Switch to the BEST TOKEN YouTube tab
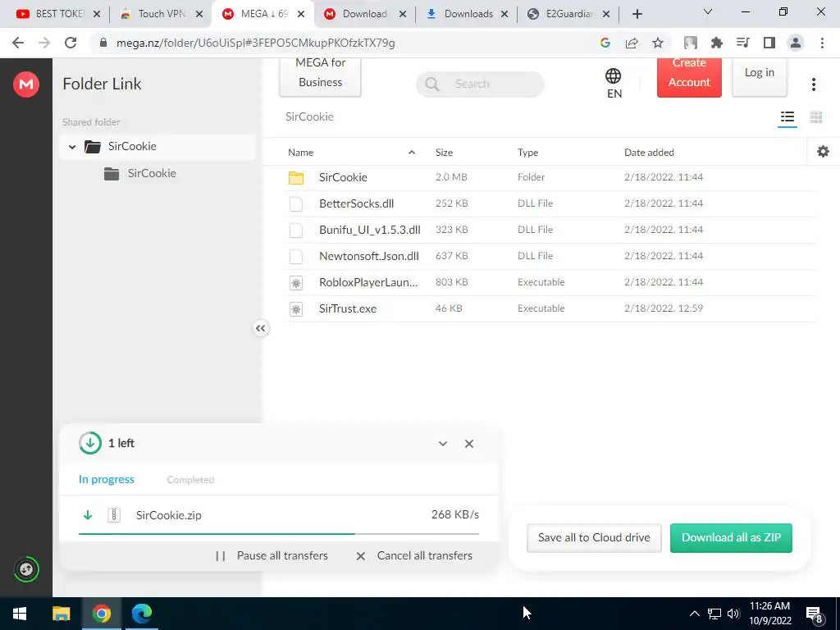840x630 pixels. [x=57, y=14]
